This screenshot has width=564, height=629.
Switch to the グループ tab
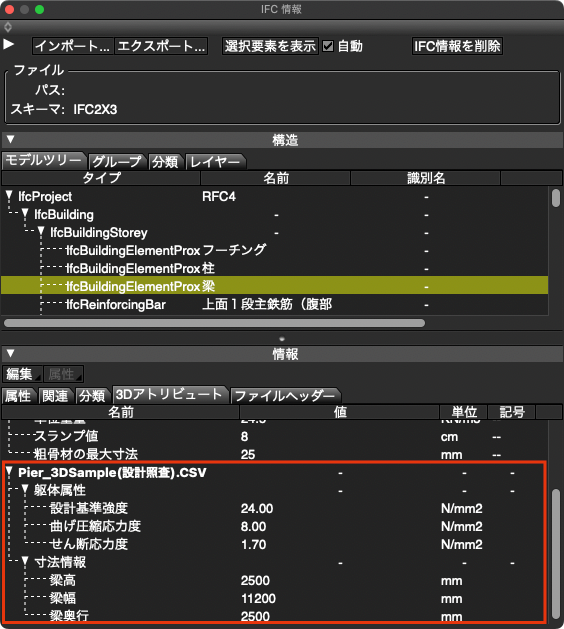coord(117,162)
